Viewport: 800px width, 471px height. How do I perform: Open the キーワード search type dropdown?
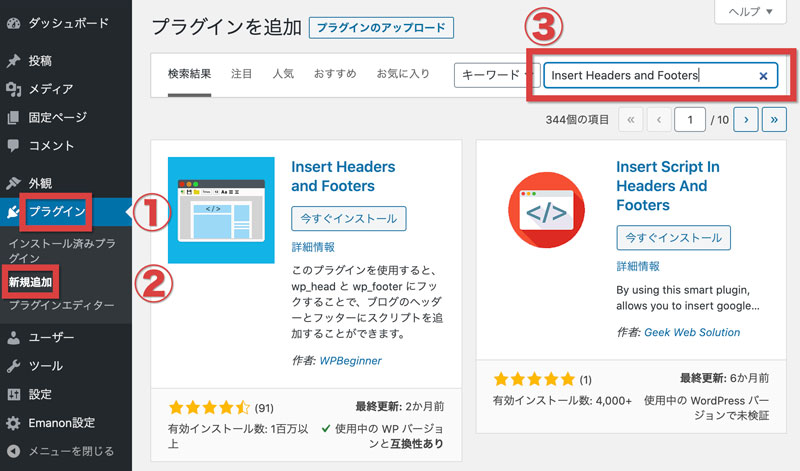click(x=496, y=75)
